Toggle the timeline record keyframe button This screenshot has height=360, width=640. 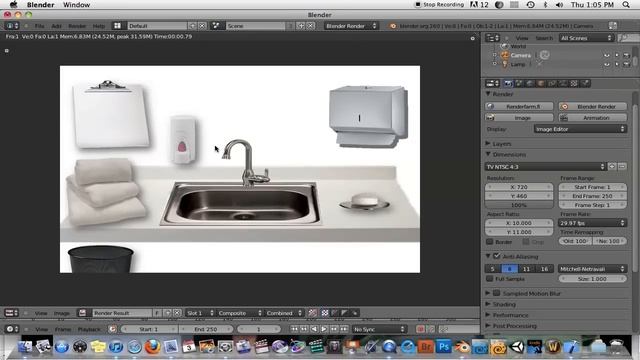420,329
